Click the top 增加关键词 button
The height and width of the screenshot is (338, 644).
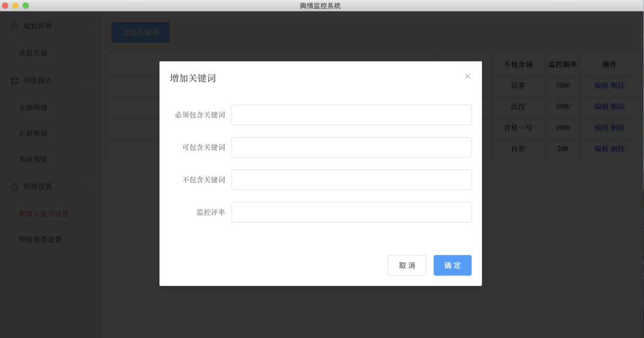[x=140, y=32]
